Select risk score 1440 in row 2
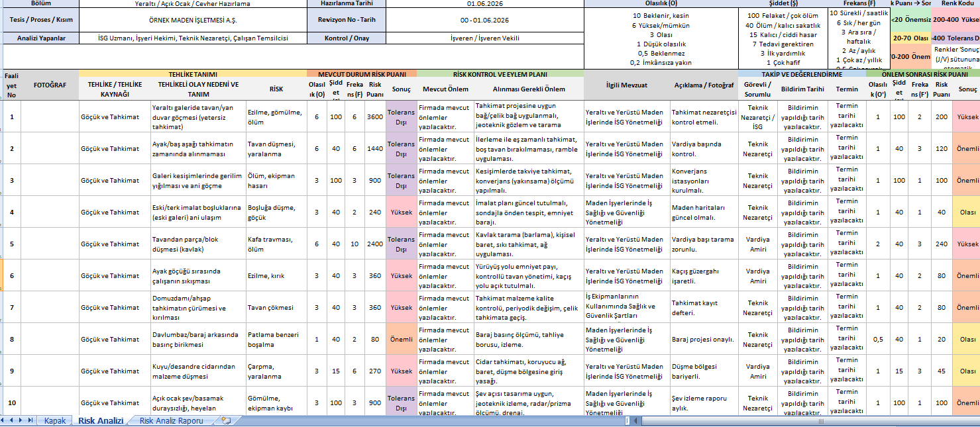Viewport: 980px width, 427px height. [375, 148]
